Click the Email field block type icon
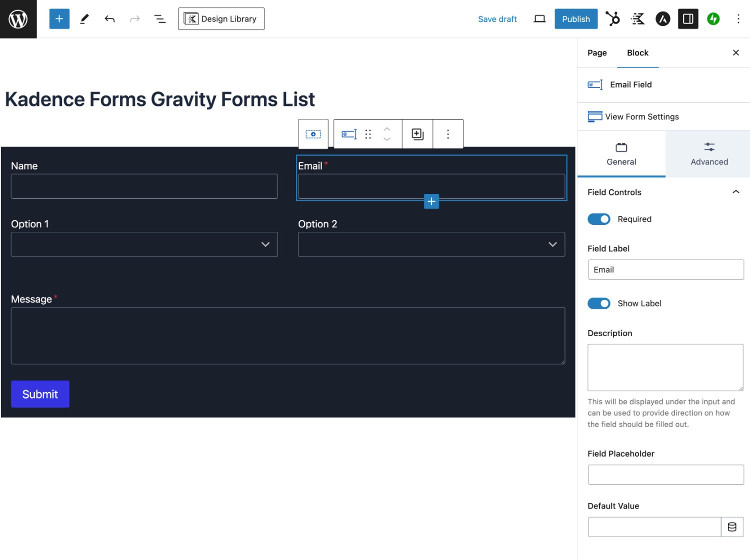 point(349,134)
